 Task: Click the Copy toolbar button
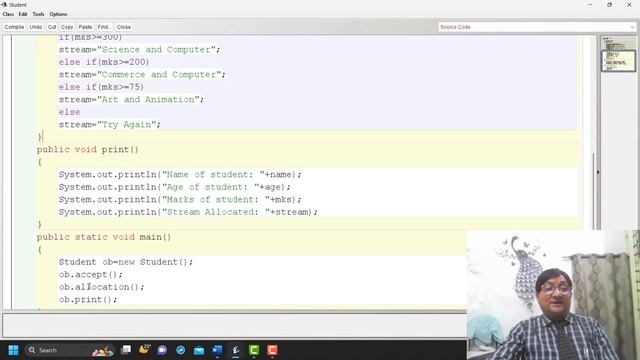(67, 27)
